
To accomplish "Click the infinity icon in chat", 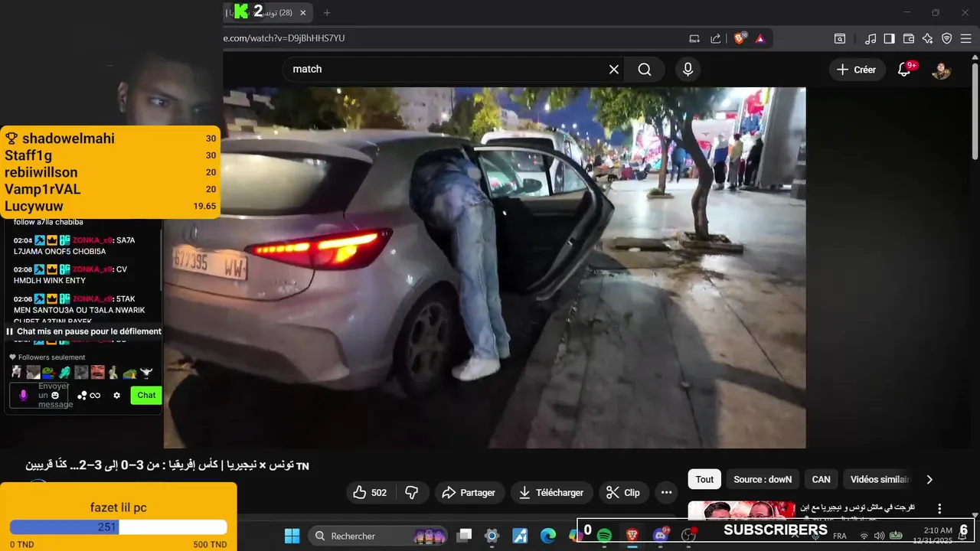I will coord(95,396).
